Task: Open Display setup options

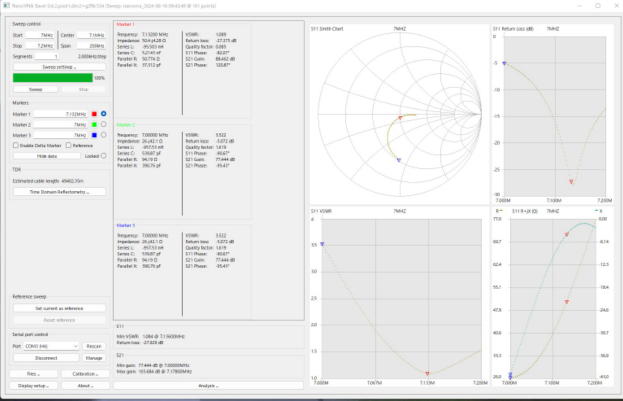Action: click(x=33, y=385)
